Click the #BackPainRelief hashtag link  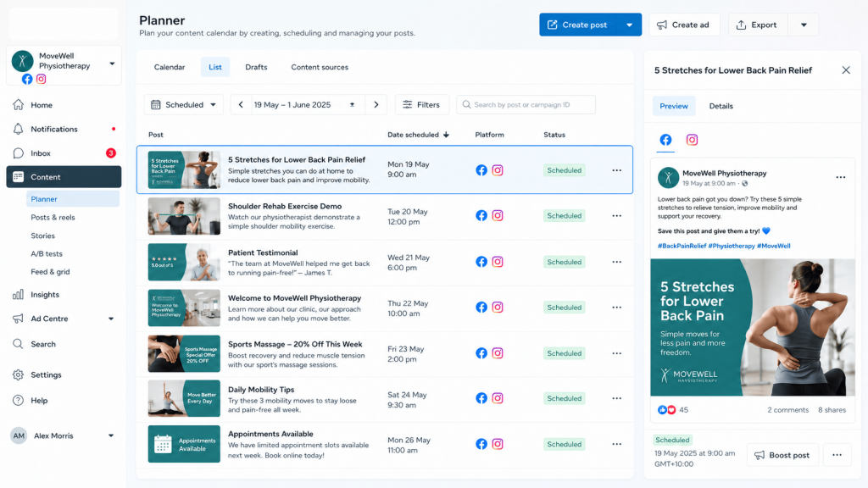click(x=682, y=246)
